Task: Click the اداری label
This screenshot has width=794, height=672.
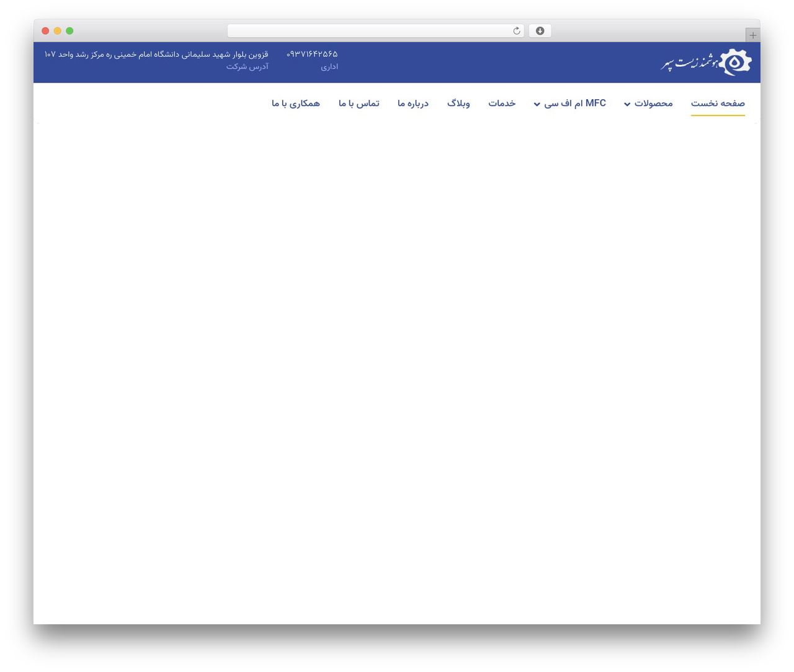Action: 329,67
